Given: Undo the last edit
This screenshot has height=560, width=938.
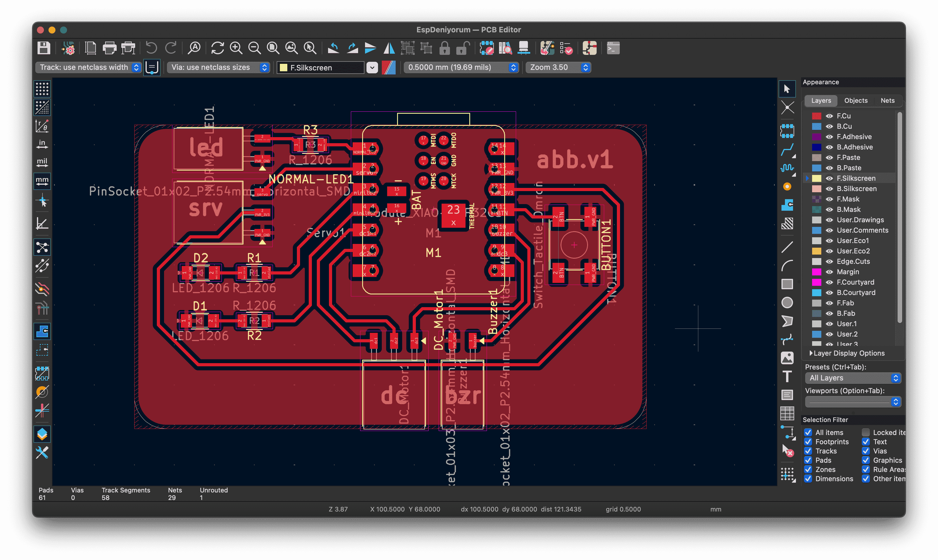Looking at the screenshot, I should (x=151, y=48).
